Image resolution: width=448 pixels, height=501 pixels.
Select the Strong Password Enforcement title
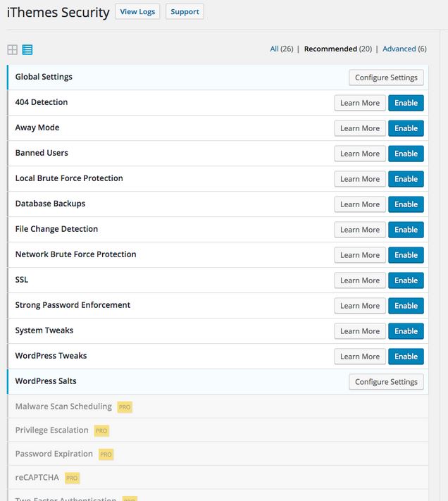click(73, 305)
